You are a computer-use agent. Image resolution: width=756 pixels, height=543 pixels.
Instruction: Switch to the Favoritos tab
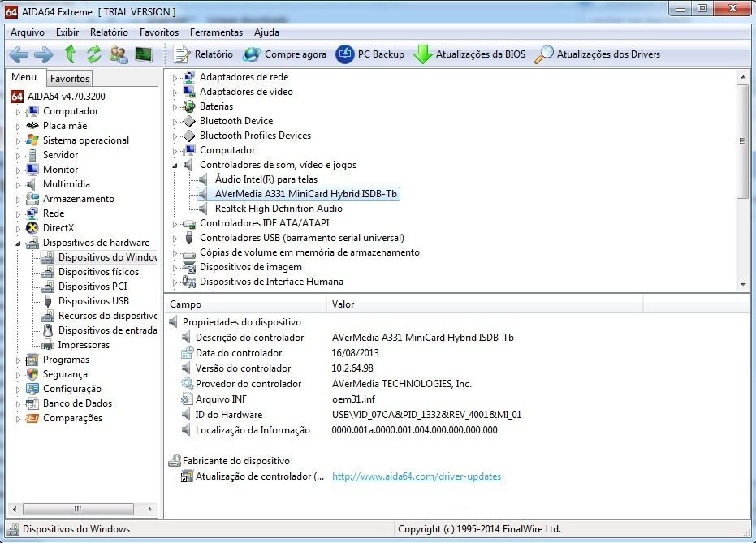click(70, 78)
